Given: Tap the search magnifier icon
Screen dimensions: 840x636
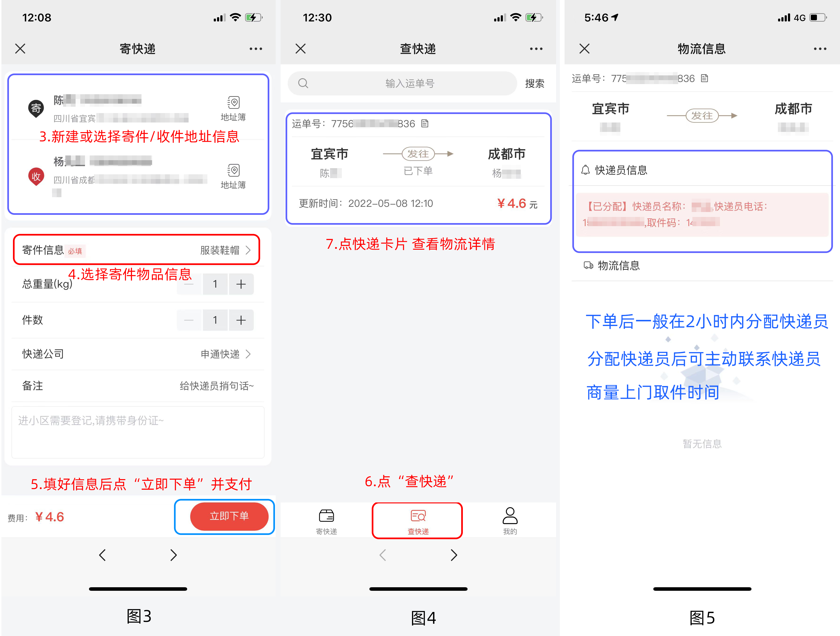Looking at the screenshot, I should click(x=303, y=83).
